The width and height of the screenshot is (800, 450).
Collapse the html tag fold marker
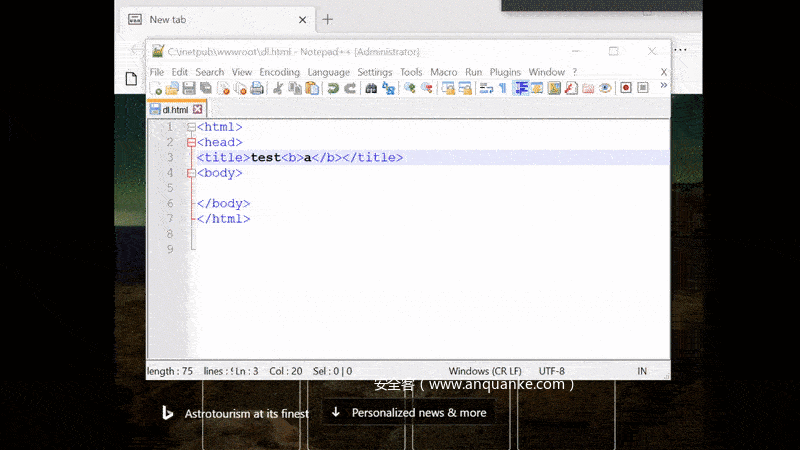(191, 127)
